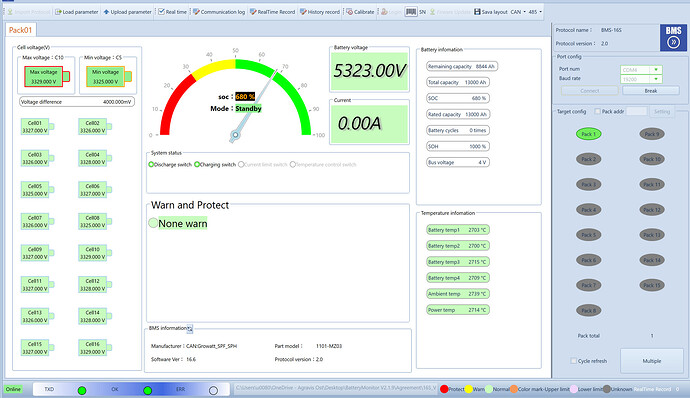Click the Charging switch indicator
Viewport: 690px width, 398px height.
197,164
